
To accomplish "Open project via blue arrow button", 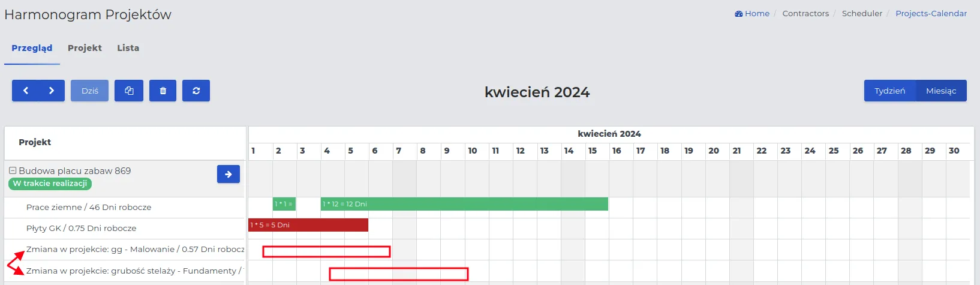I will click(228, 174).
